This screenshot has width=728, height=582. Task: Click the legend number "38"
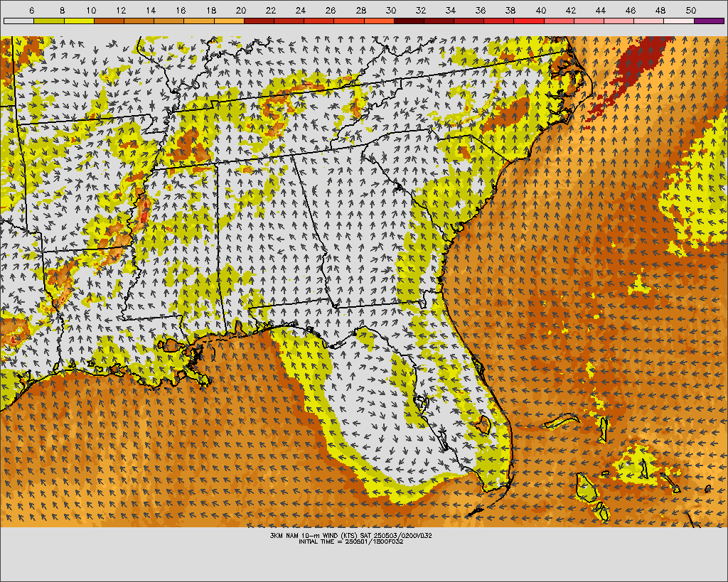pos(510,11)
